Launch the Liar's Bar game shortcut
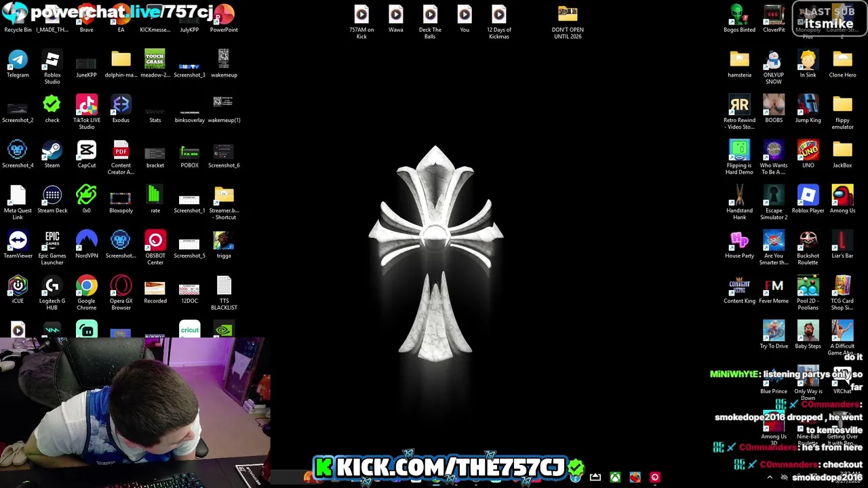Image resolution: width=868 pixels, height=488 pixels. [842, 245]
